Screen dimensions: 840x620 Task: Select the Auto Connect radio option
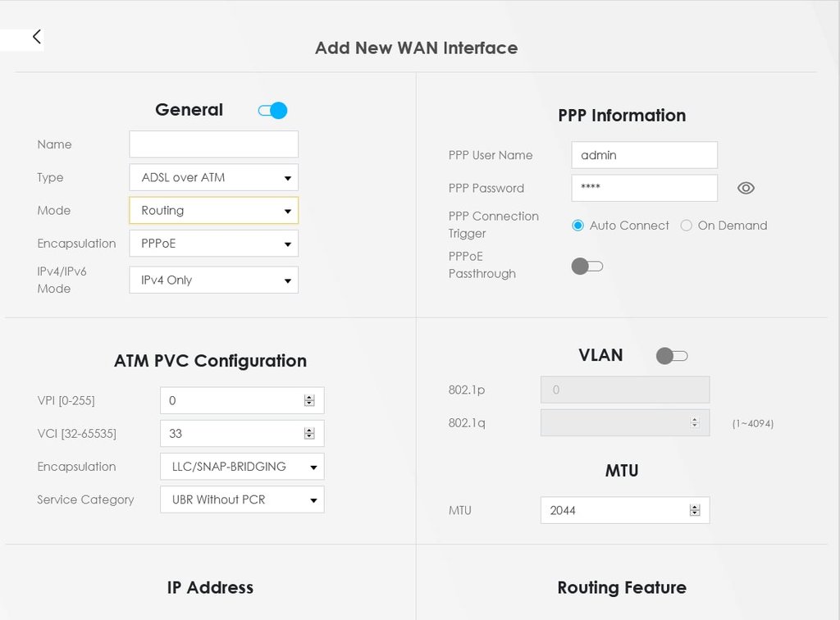coord(577,226)
